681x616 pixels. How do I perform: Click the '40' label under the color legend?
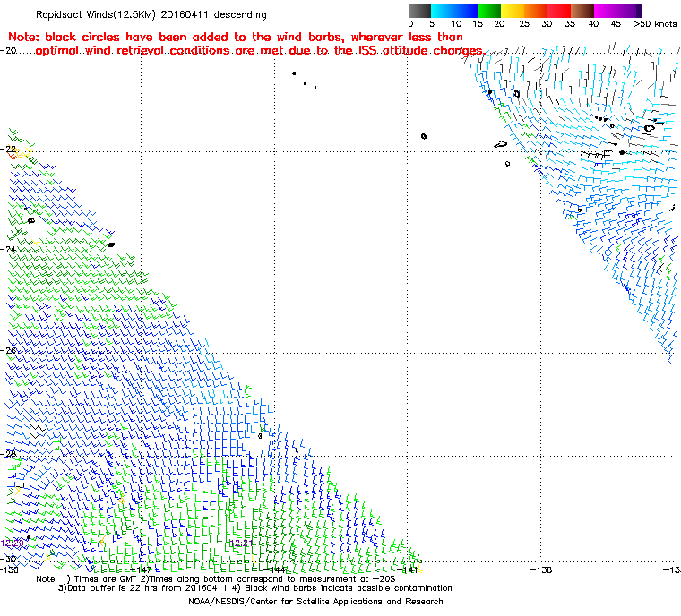(x=594, y=24)
